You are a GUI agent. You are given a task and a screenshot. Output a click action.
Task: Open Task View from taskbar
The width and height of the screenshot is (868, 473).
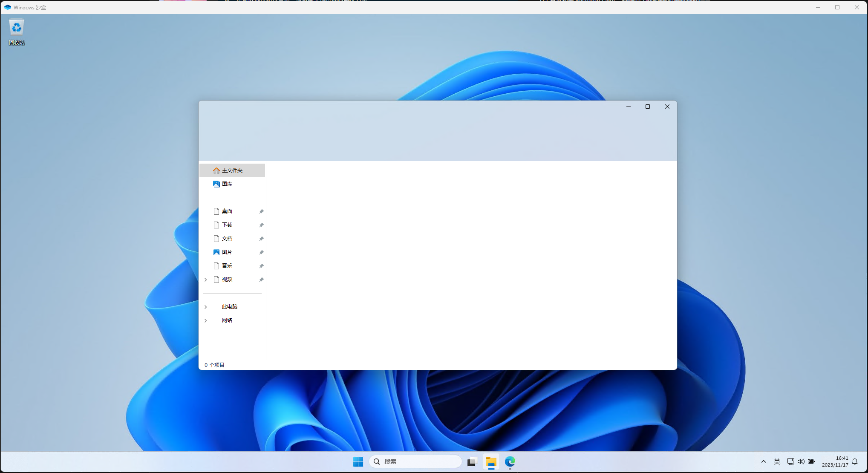pyautogui.click(x=471, y=461)
